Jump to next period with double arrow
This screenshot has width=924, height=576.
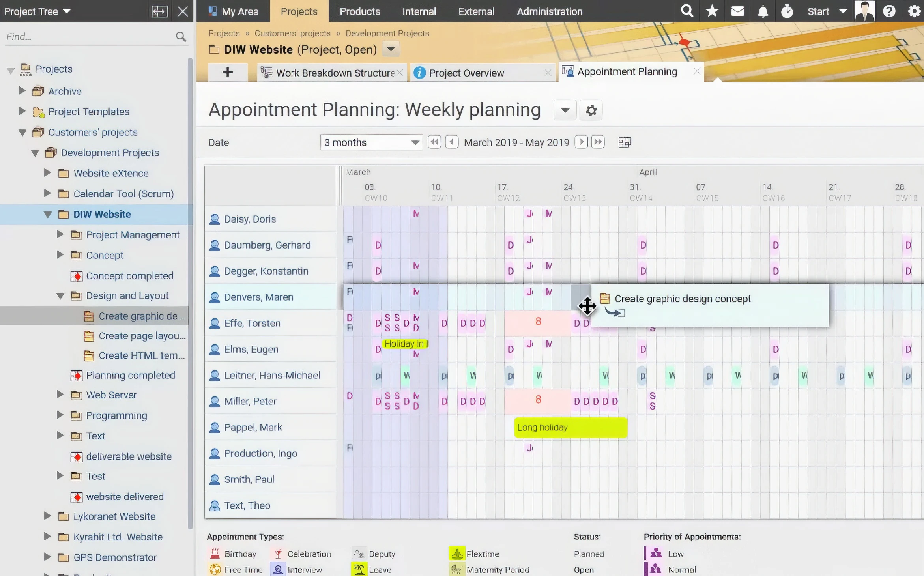598,142
